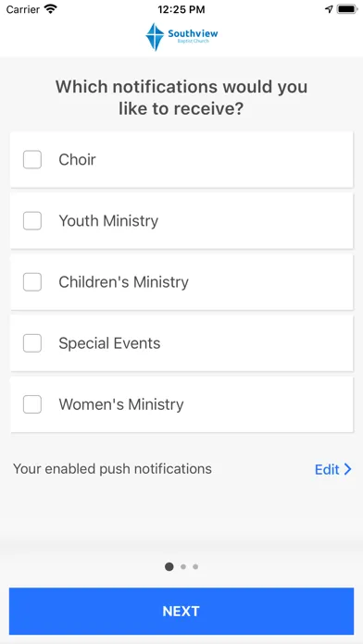The image size is (363, 644).
Task: Tick the Children's Ministry checkbox
Action: [32, 281]
